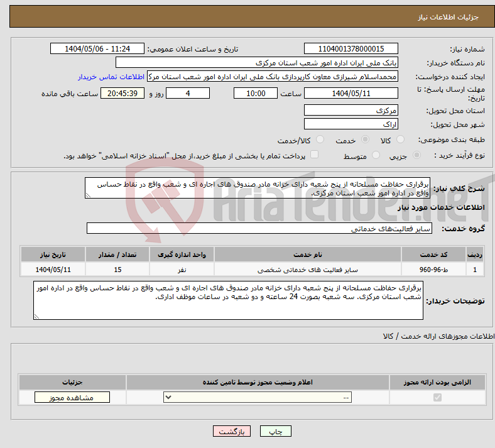Click the توضیحات خریدار text area

(228, 300)
